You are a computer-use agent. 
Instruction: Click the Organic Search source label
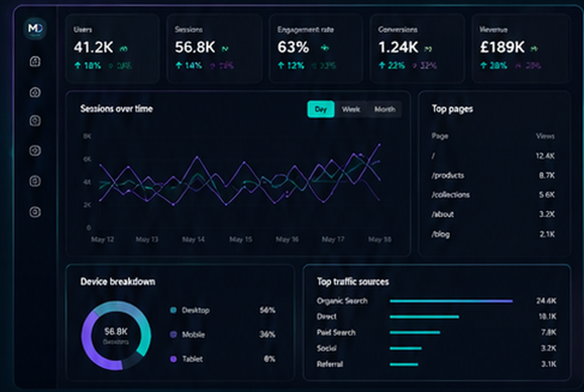[342, 301]
